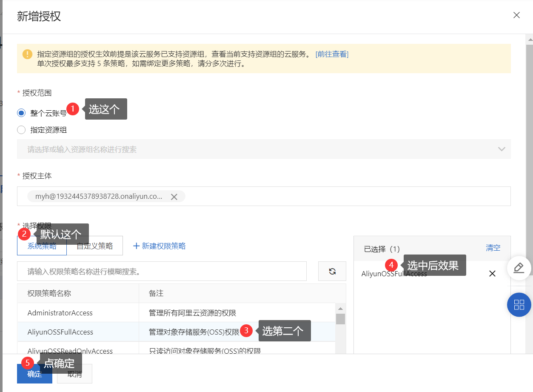Screen dimensions: 533x392
Task: Click plus icon for 新建权限策略
Action: (x=136, y=246)
